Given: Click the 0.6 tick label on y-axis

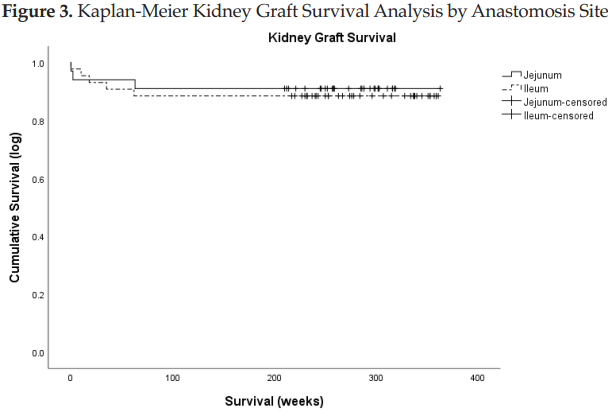Looking at the screenshot, I should (39, 179).
